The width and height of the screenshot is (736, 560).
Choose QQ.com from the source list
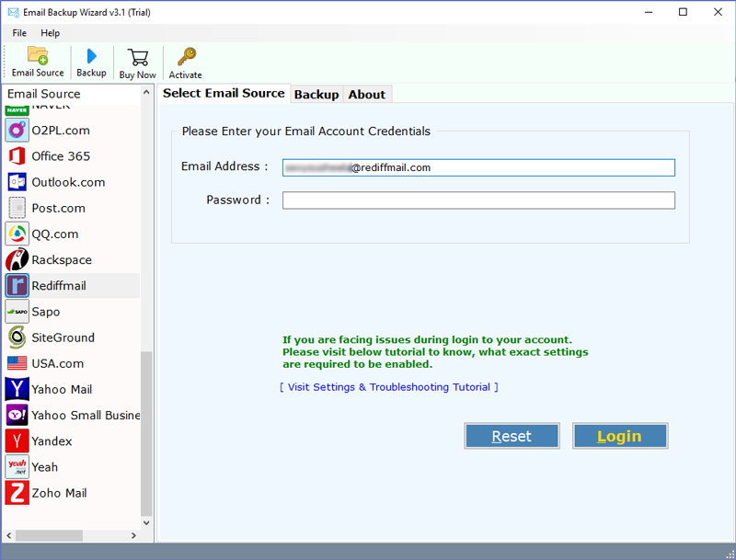click(x=73, y=234)
